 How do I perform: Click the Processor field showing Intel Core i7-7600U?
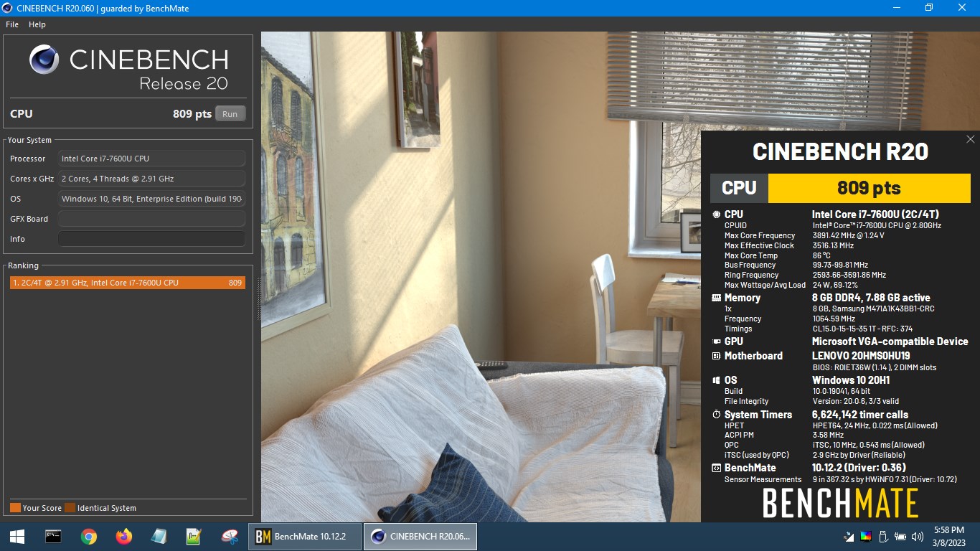[x=151, y=159]
